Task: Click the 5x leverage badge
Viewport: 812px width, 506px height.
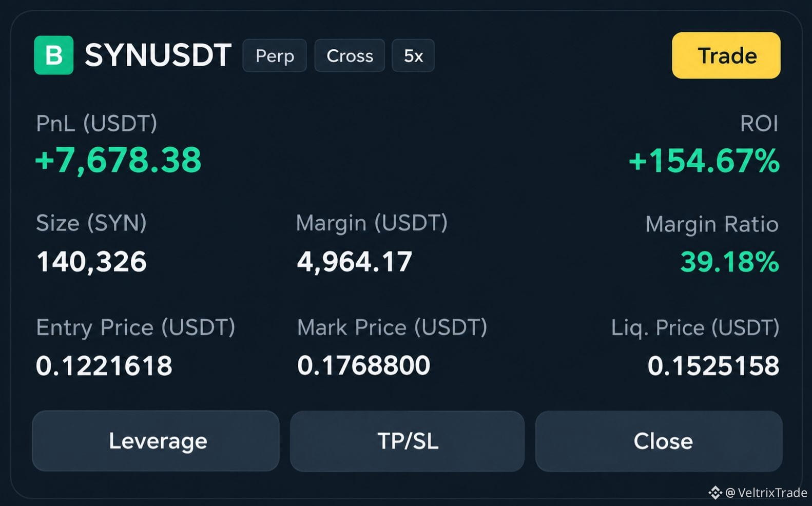Action: 413,55
